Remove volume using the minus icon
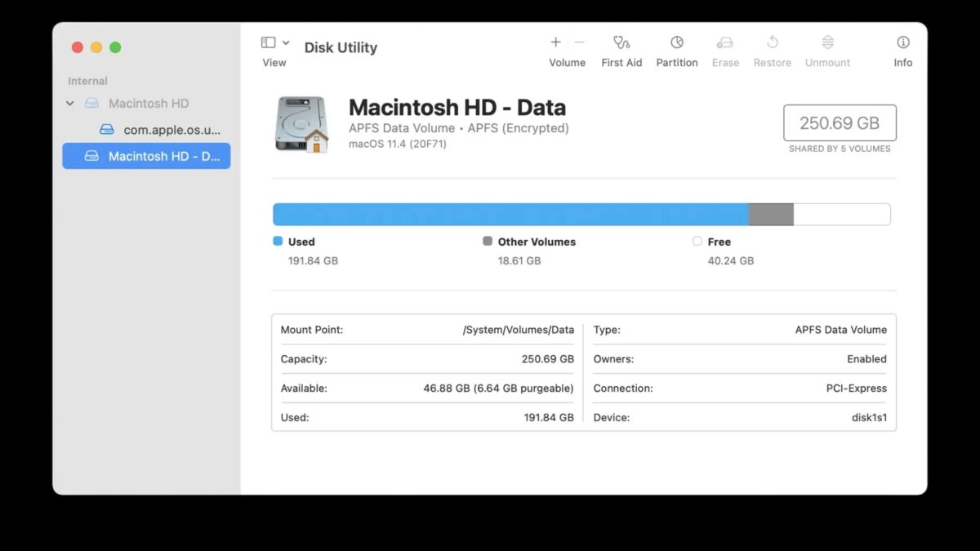This screenshot has width=980, height=551. coord(580,42)
